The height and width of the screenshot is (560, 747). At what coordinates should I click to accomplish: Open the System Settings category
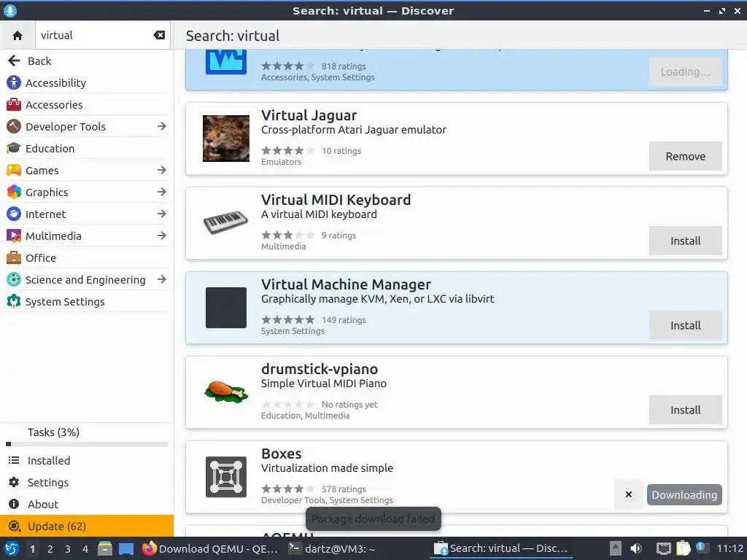tap(87, 302)
